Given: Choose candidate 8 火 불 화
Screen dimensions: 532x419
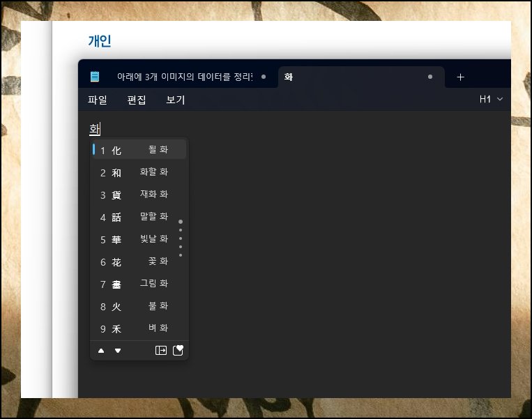Looking at the screenshot, I should pos(139,306).
